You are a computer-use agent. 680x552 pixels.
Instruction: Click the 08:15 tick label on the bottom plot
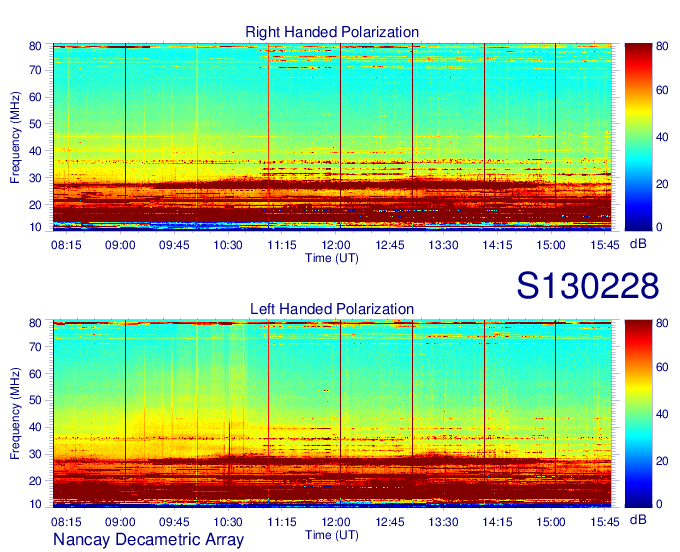[66, 522]
